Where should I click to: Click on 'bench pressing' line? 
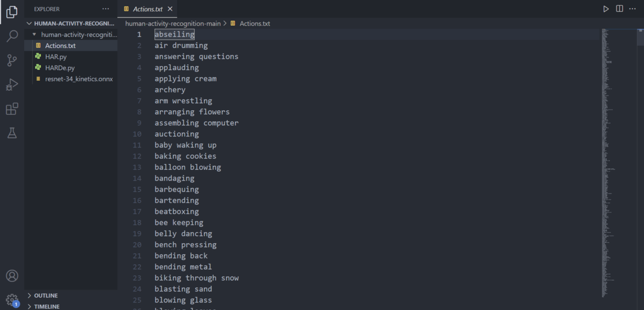click(186, 245)
